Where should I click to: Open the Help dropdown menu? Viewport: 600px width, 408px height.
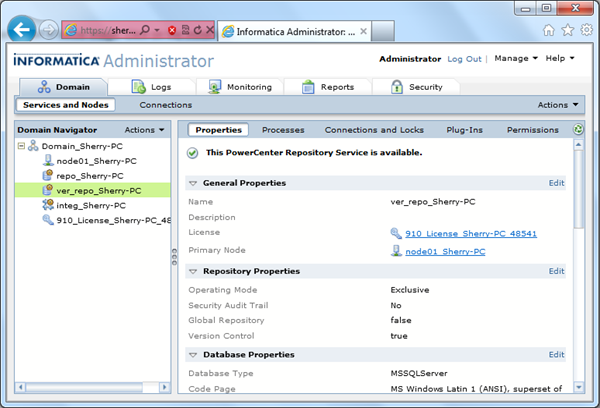coord(560,58)
